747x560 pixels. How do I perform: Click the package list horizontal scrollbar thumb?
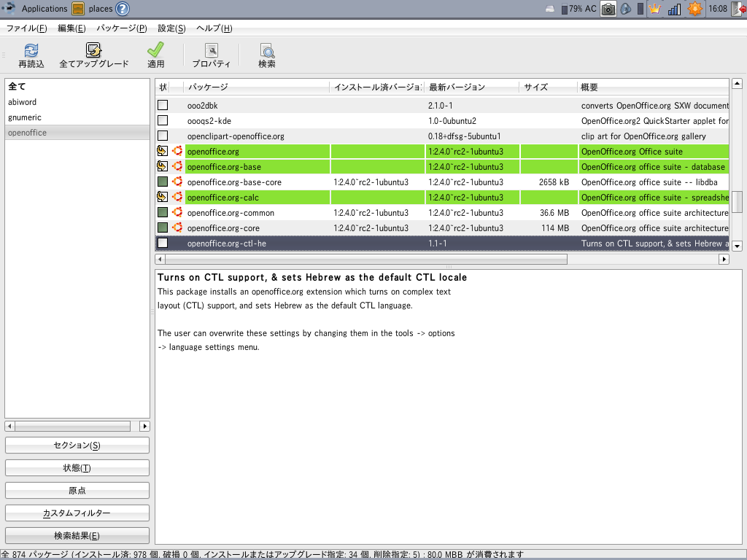click(x=366, y=259)
